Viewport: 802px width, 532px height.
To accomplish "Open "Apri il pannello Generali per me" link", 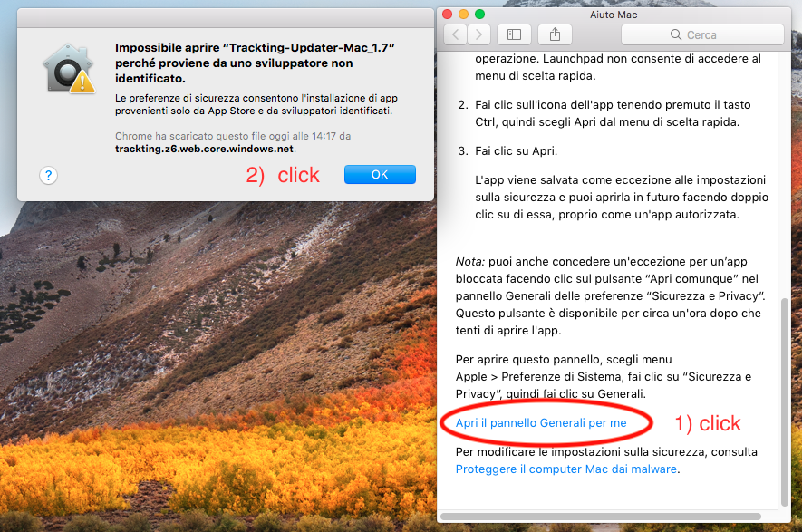I will click(x=541, y=422).
